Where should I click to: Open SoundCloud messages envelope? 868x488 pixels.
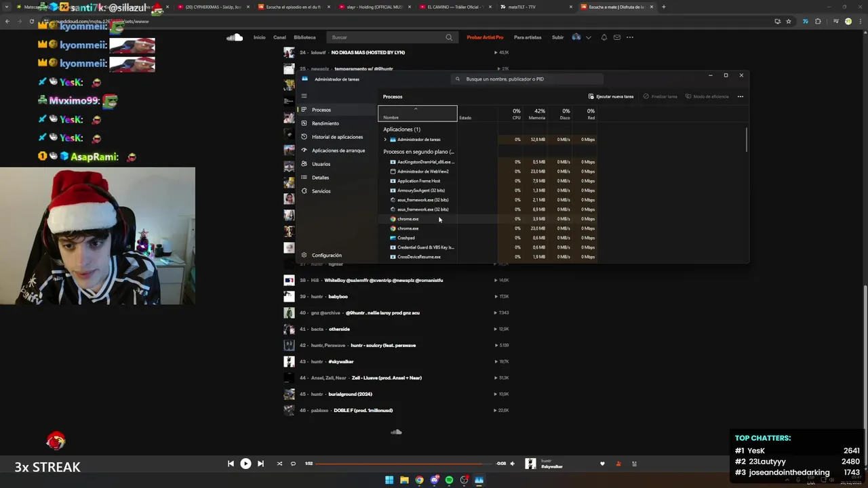[617, 37]
